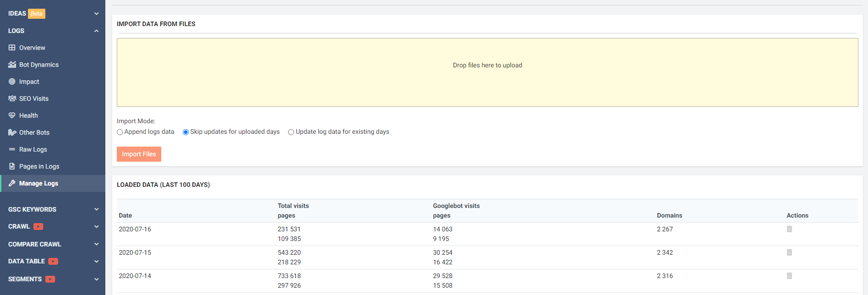868x295 pixels.
Task: Click the 2020-07-16 date cell
Action: click(x=135, y=229)
